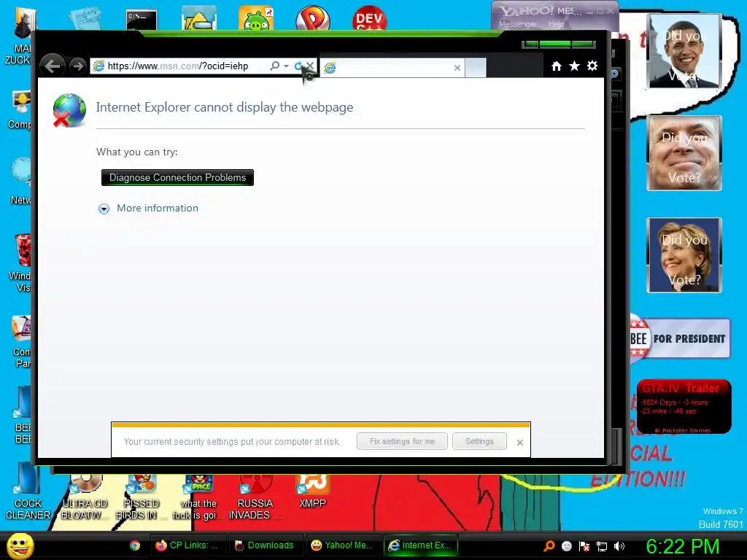Open the DEV desktop icon
The height and width of the screenshot is (560, 747).
click(x=369, y=18)
